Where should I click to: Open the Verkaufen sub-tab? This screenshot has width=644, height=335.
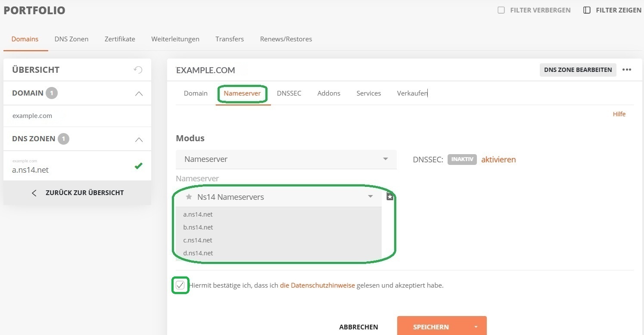pyautogui.click(x=412, y=93)
